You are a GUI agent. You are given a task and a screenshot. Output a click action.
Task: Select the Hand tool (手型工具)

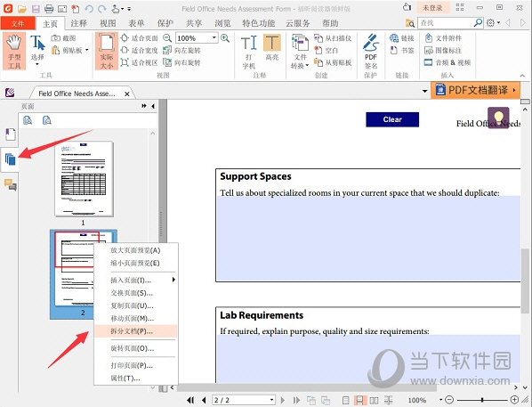point(14,51)
